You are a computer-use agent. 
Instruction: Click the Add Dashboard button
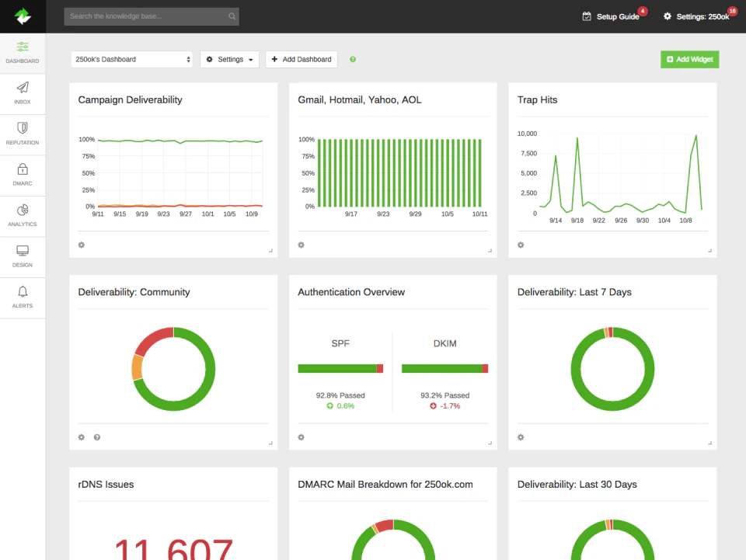(302, 60)
